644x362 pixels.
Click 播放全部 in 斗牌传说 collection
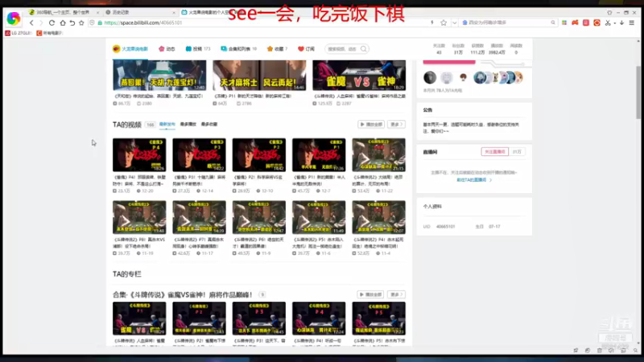371,294
